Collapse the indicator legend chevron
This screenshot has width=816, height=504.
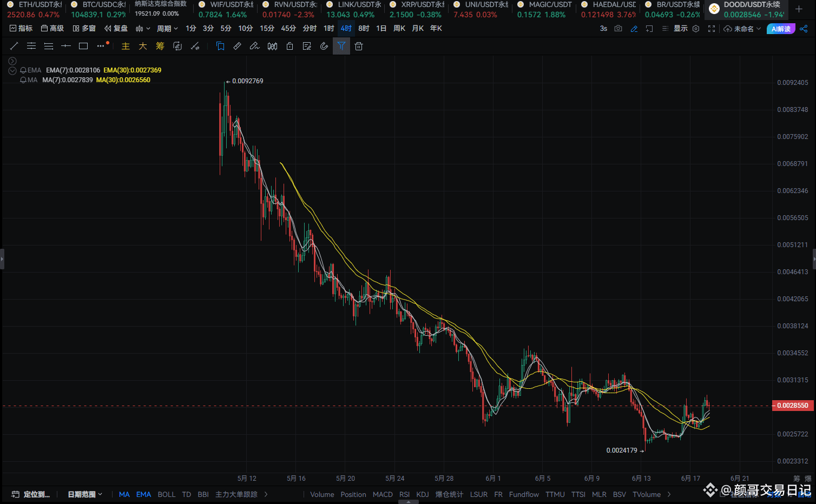(12, 71)
